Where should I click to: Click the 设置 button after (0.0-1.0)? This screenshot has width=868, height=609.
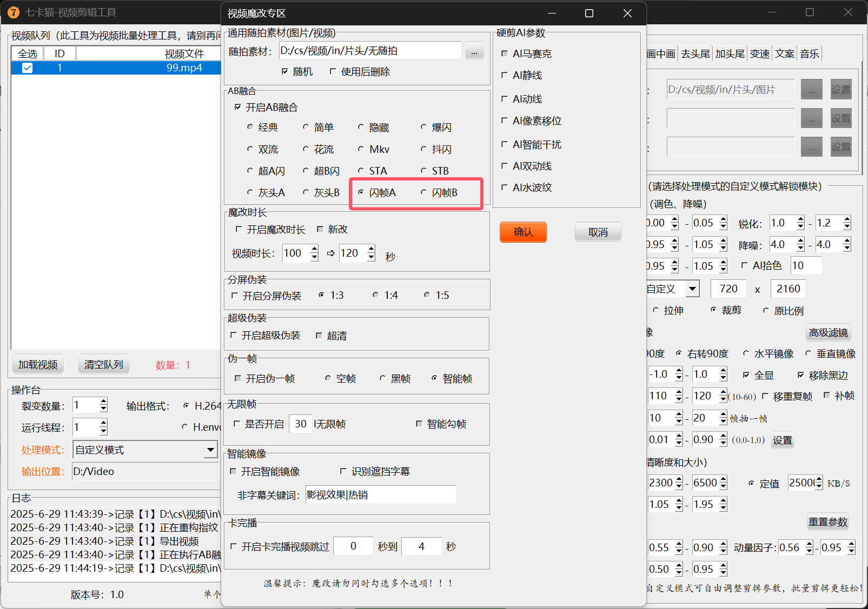[783, 440]
